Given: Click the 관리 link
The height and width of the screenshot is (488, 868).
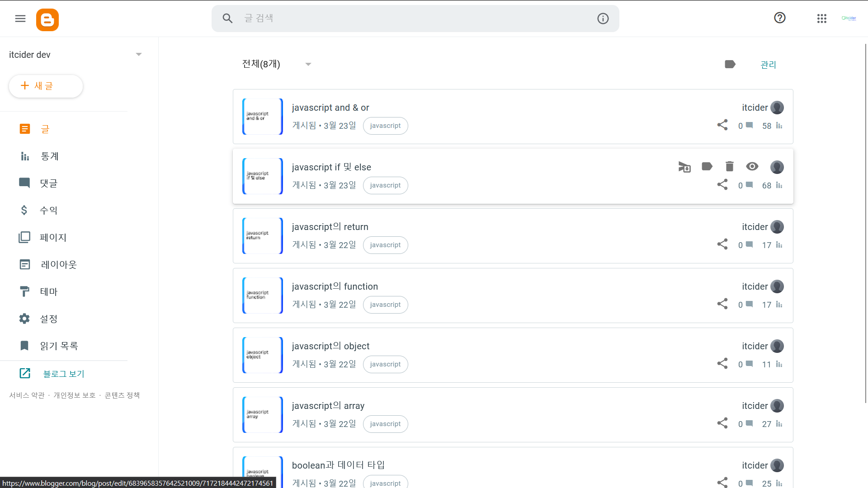Looking at the screenshot, I should 768,65.
